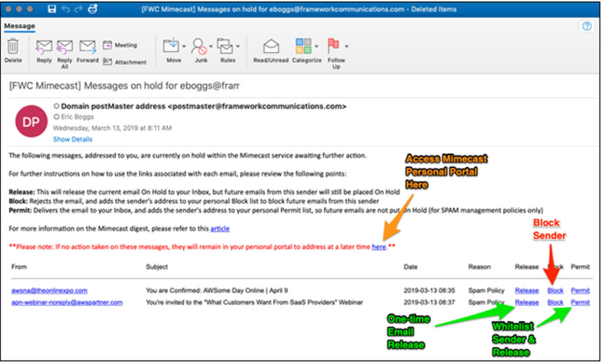Click date cell 2019-03-13 08:35
The height and width of the screenshot is (364, 603).
429,290
